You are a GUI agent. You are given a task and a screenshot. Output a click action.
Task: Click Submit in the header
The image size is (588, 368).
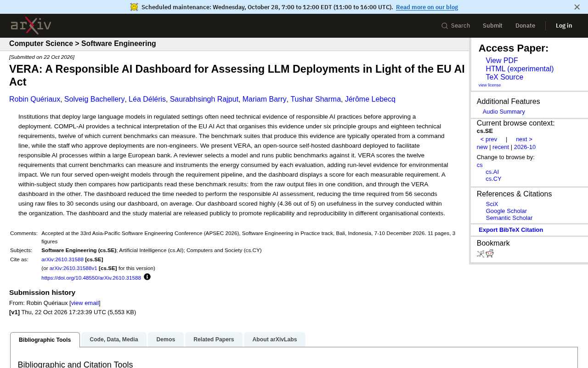492,26
